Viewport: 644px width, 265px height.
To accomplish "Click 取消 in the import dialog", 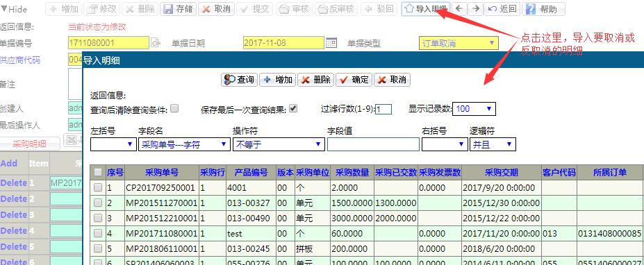I will [x=393, y=80].
